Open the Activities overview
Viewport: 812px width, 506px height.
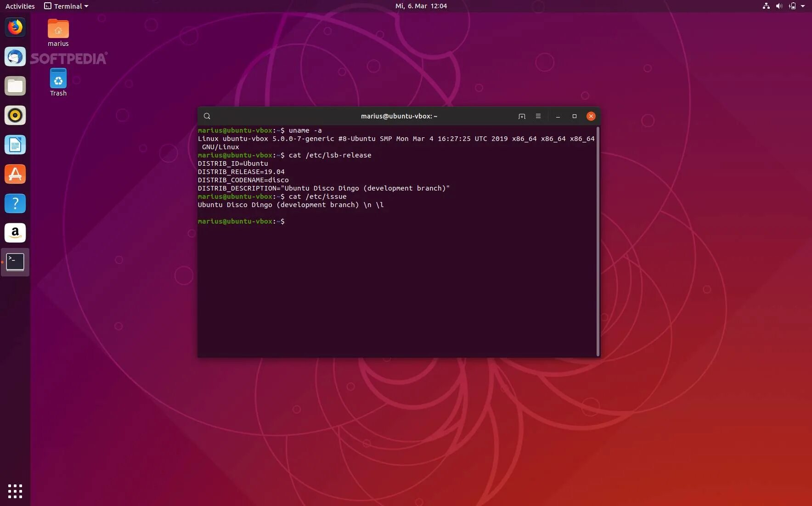click(x=20, y=6)
